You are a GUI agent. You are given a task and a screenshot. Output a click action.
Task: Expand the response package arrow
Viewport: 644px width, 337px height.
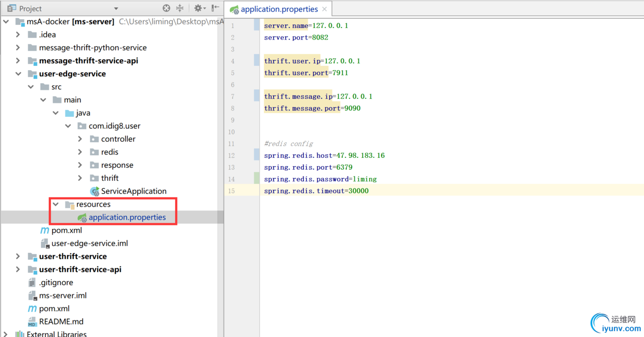pos(81,165)
